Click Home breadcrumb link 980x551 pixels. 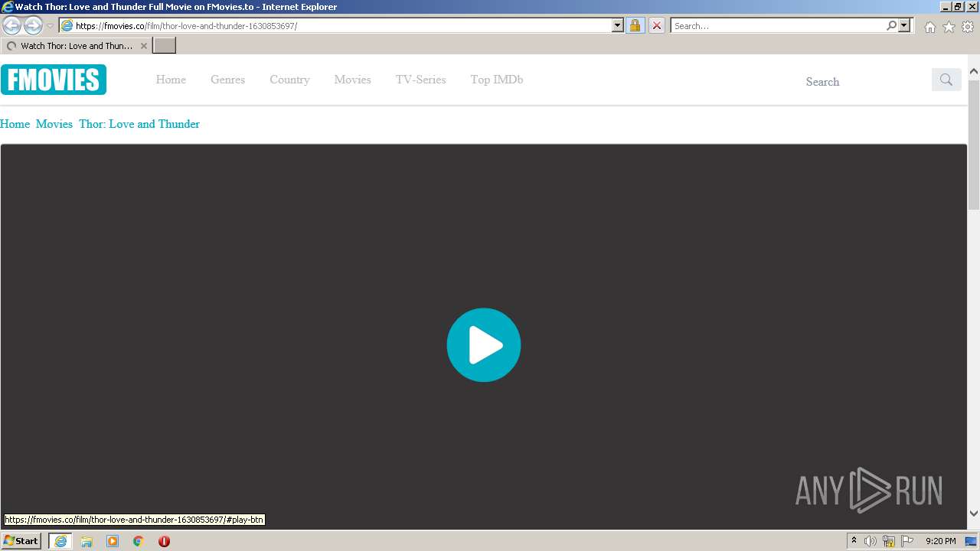coord(15,124)
